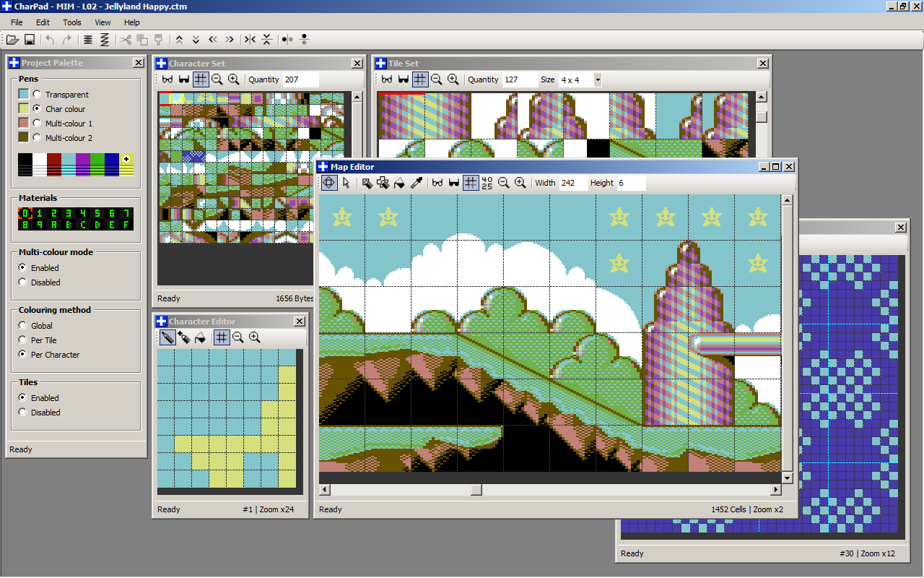Image resolution: width=924 pixels, height=578 pixels.
Task: Click the Map Editor horizontal scrollbar thumb
Action: 476,490
